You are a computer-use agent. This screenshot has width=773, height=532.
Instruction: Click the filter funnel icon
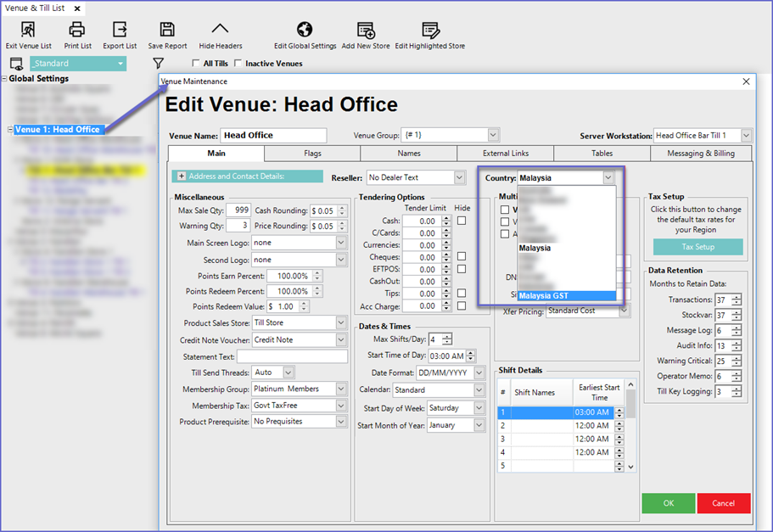click(x=158, y=64)
